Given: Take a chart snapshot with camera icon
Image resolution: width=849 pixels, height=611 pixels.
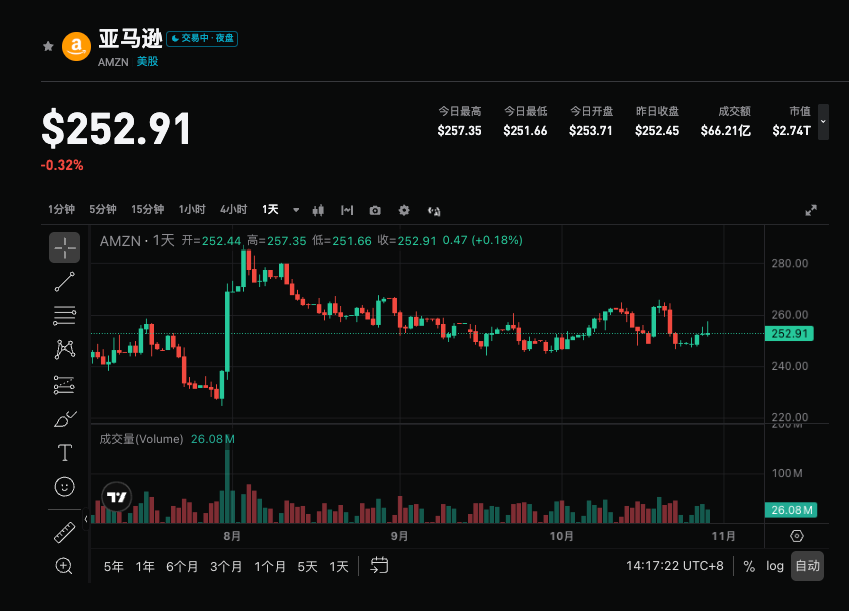Looking at the screenshot, I should pyautogui.click(x=375, y=210).
